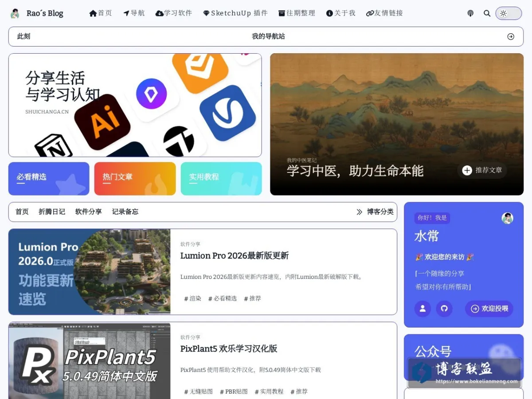Viewport: 532px width, 399px height.
Task: Click the black round T app icon
Action: coord(179,141)
